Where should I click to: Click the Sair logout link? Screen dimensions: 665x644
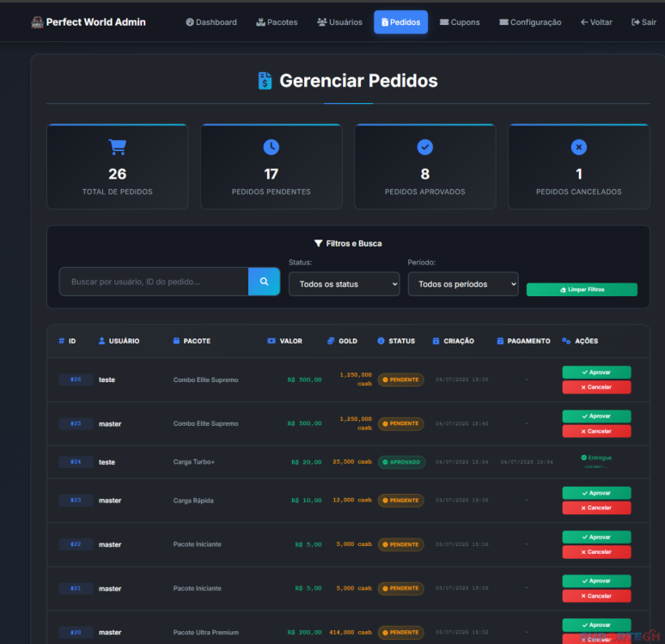point(644,22)
